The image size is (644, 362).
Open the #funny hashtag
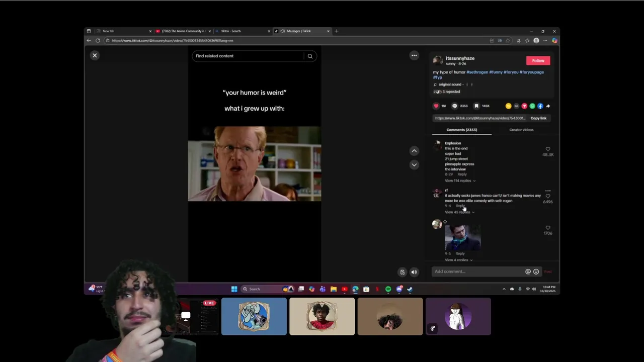pos(496,72)
